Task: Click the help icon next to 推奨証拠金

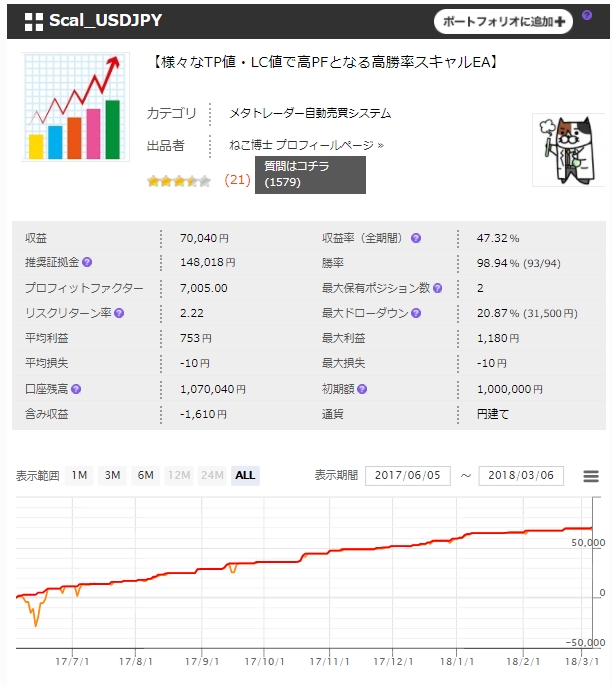Action: pos(87,263)
